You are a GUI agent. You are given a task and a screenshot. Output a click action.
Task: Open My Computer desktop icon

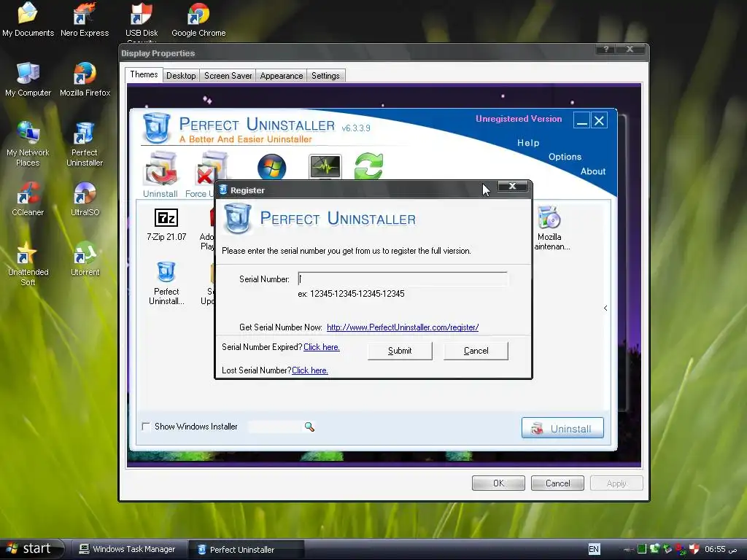pos(28,79)
